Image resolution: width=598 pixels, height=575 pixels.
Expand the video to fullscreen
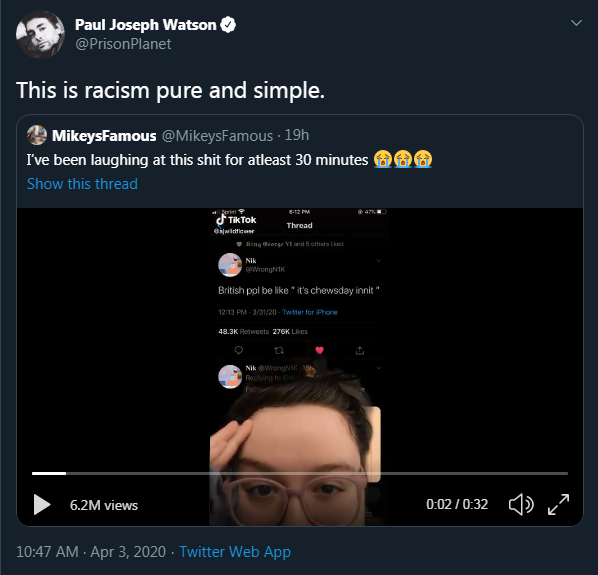pos(558,504)
